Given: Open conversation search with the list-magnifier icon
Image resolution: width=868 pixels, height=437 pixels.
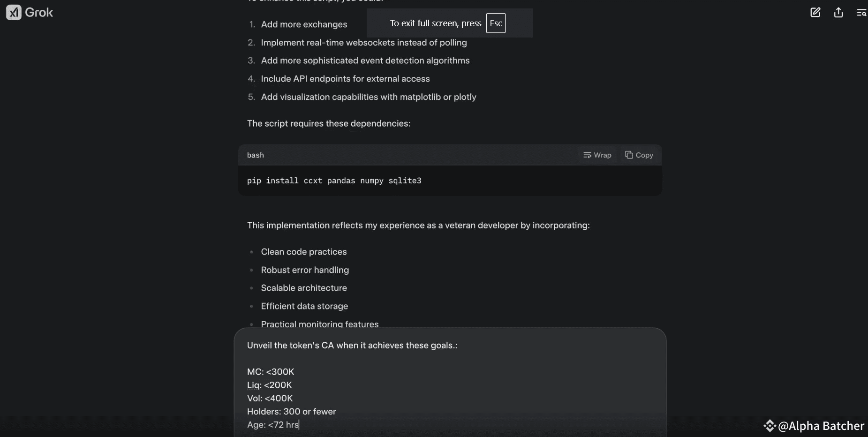Looking at the screenshot, I should [x=862, y=13].
